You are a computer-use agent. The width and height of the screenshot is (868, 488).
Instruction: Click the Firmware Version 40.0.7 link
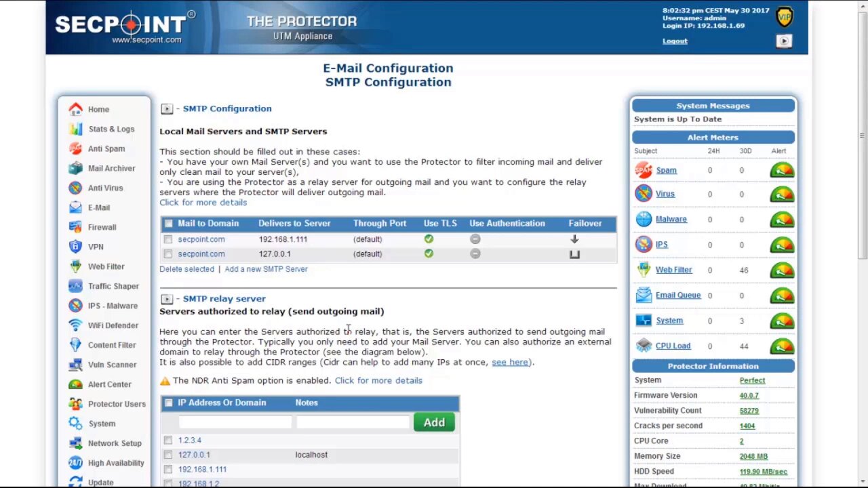749,395
